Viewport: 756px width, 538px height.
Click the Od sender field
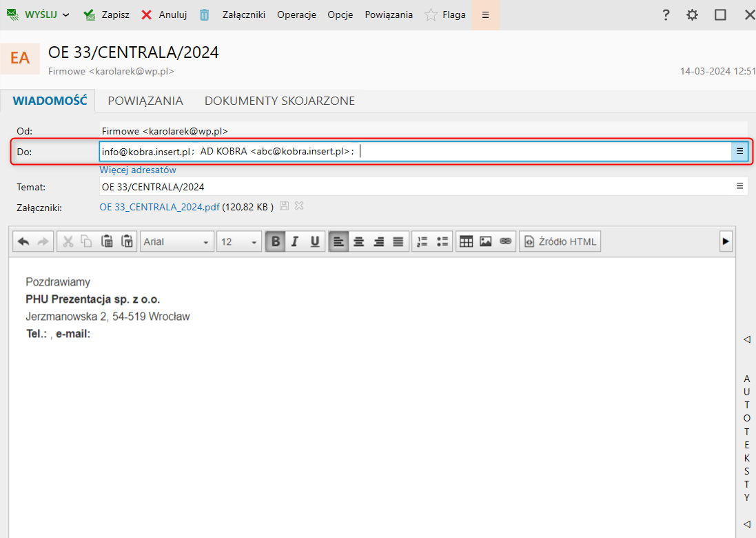tap(423, 131)
